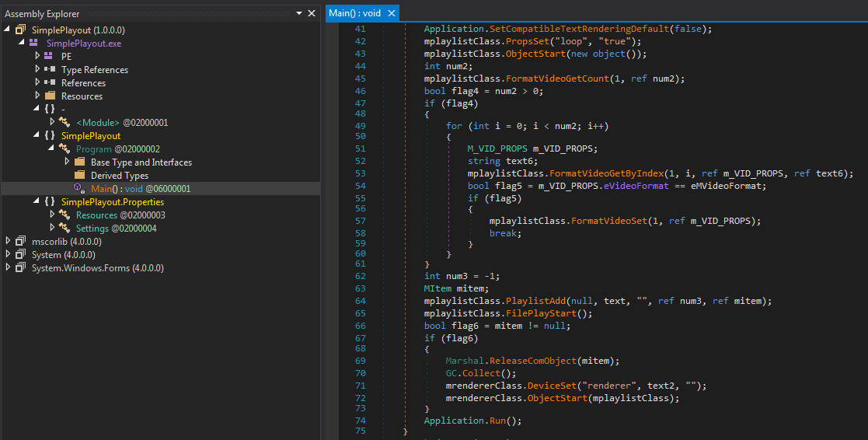
Task: Expand the System.Windows.Forms assembly node
Action: pos(9,268)
